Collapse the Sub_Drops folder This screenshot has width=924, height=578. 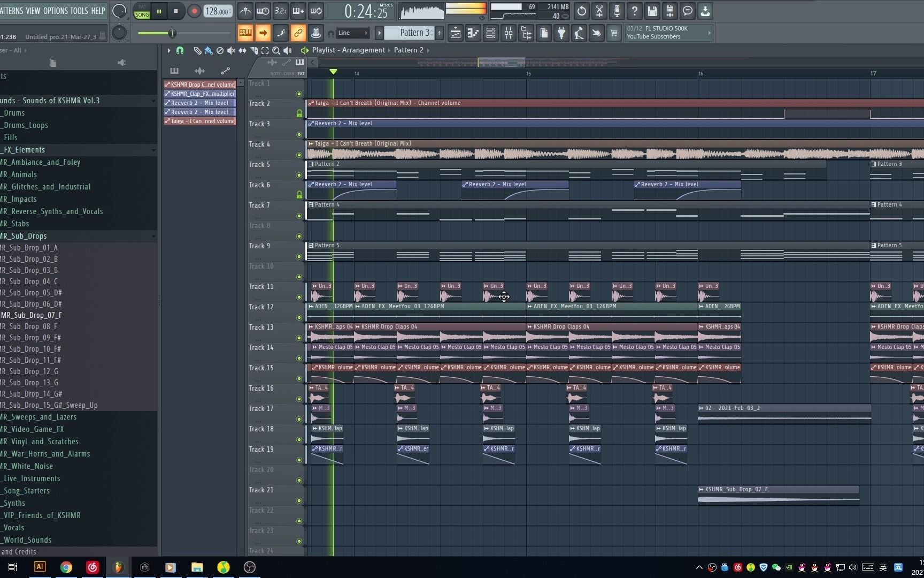coord(153,236)
